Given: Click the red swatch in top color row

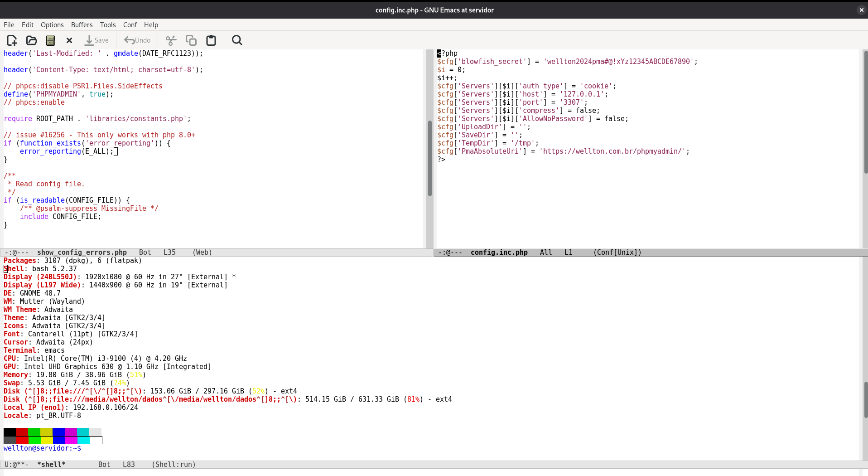Looking at the screenshot, I should pyautogui.click(x=22, y=432).
